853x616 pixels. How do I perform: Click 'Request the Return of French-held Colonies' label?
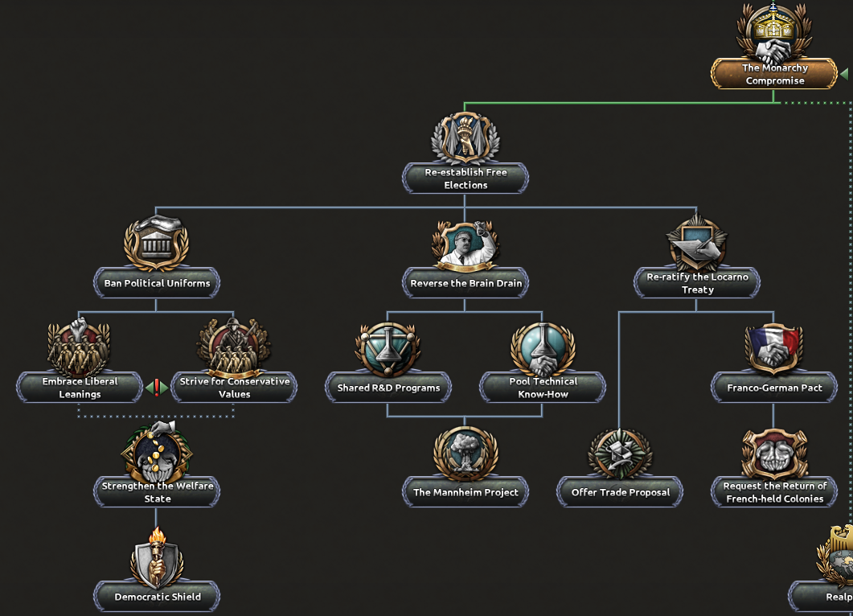774,492
